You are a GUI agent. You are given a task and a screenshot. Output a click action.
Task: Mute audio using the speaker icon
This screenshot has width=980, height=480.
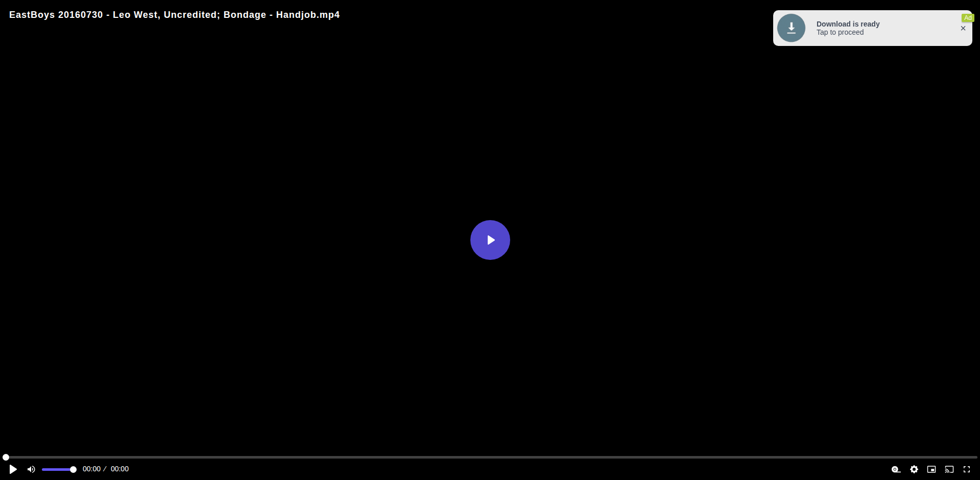[31, 469]
